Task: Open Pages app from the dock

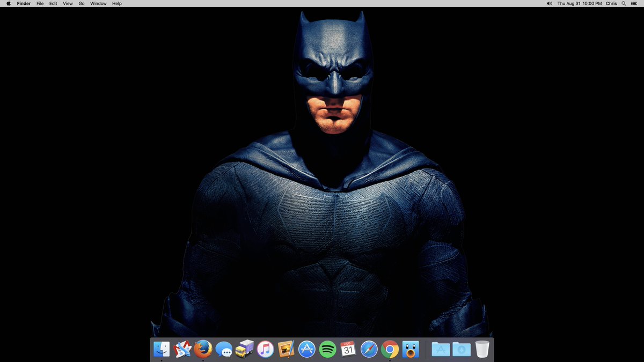Action: 286,349
